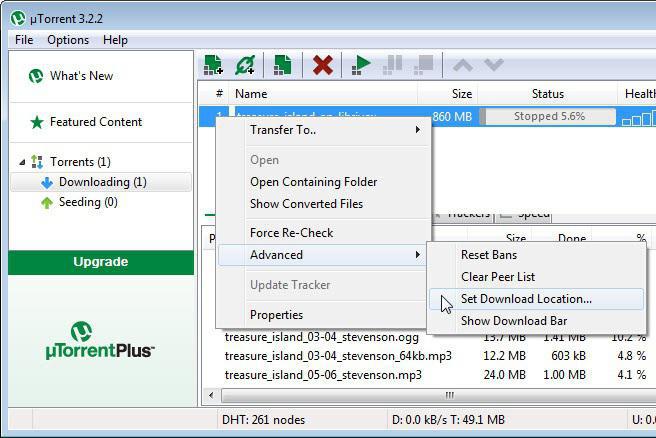656x438 pixels.
Task: Open Featured Content in sidebar
Action: coord(96,122)
